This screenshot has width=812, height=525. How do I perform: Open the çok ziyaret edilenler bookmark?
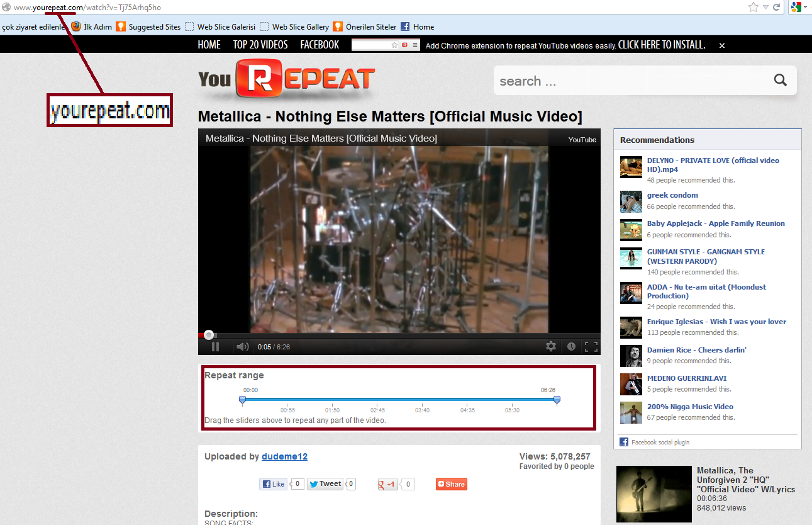34,27
